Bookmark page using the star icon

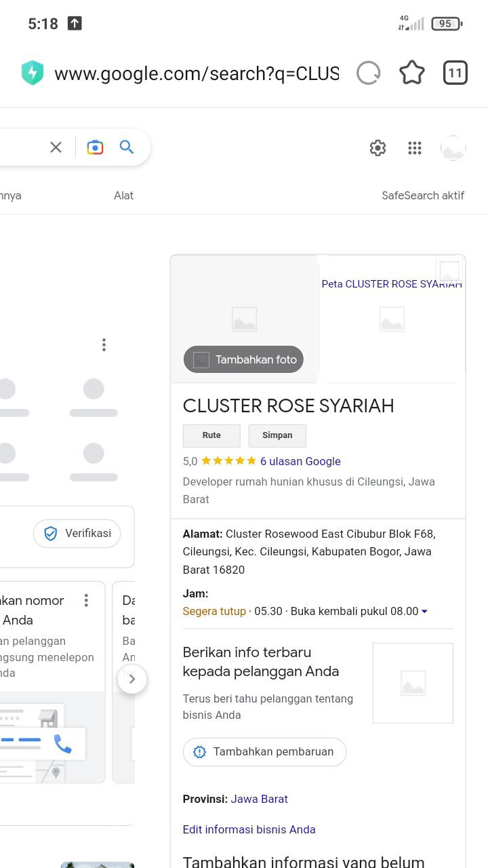click(x=412, y=73)
